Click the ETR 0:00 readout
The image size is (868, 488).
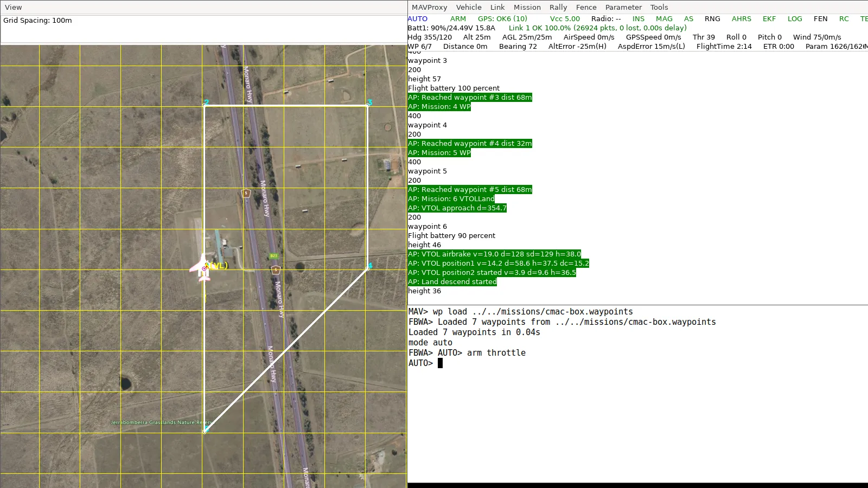[778, 46]
